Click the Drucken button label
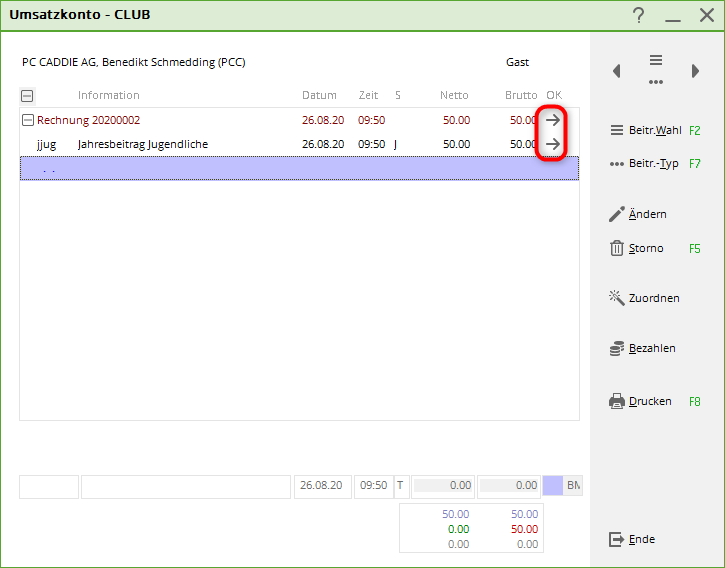 [x=650, y=401]
